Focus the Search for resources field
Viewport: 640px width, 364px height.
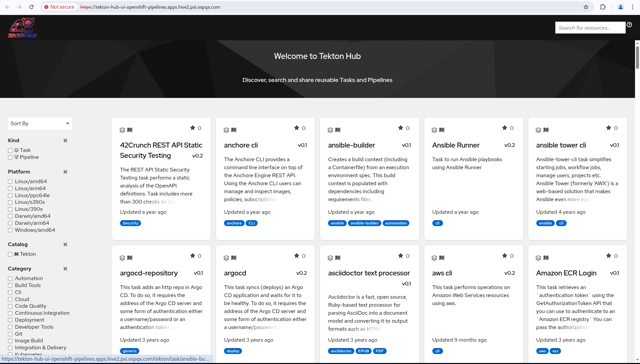click(x=590, y=28)
